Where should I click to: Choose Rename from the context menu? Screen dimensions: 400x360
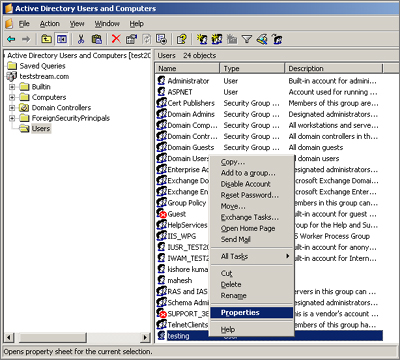point(234,295)
